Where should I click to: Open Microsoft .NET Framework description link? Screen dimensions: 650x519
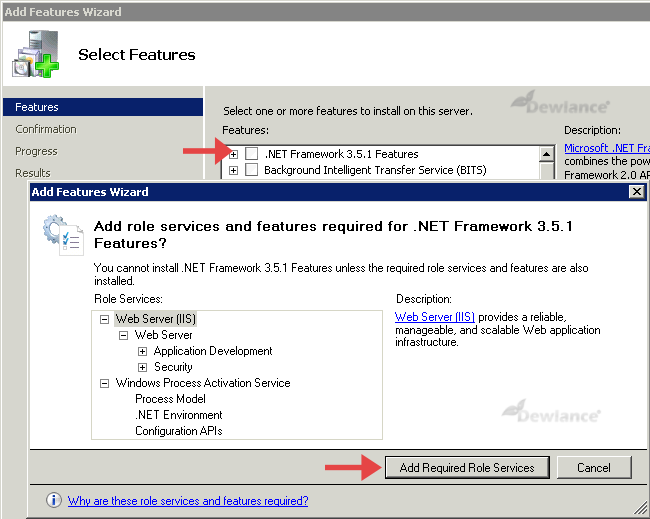[607, 148]
